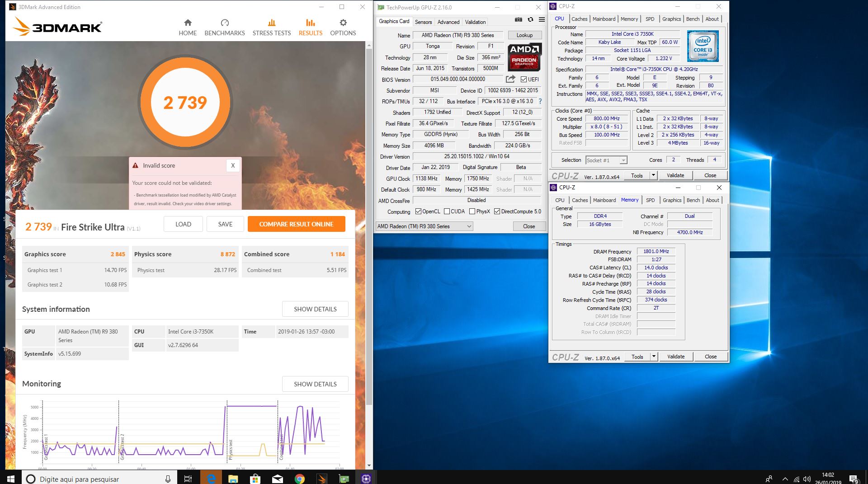Screen dimensions: 868x484
Task: Toggle the OpenCL checkbox
Action: [418, 211]
